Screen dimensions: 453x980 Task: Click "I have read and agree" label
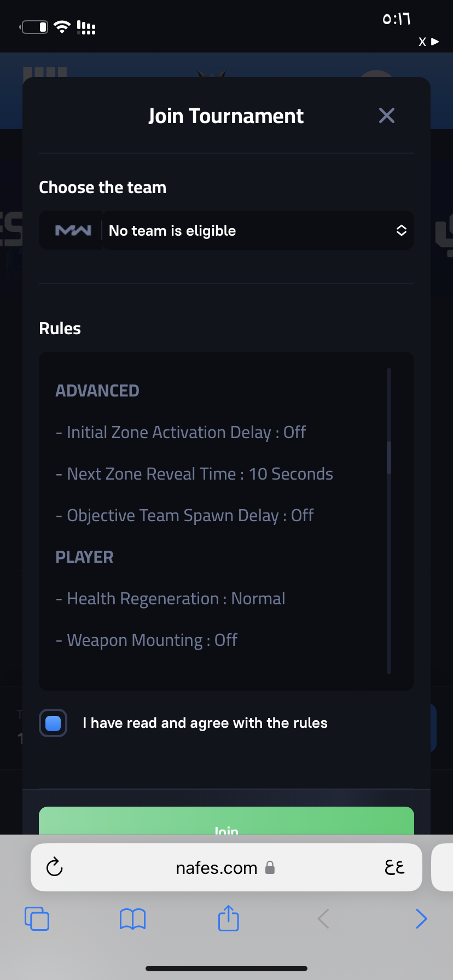click(x=205, y=723)
